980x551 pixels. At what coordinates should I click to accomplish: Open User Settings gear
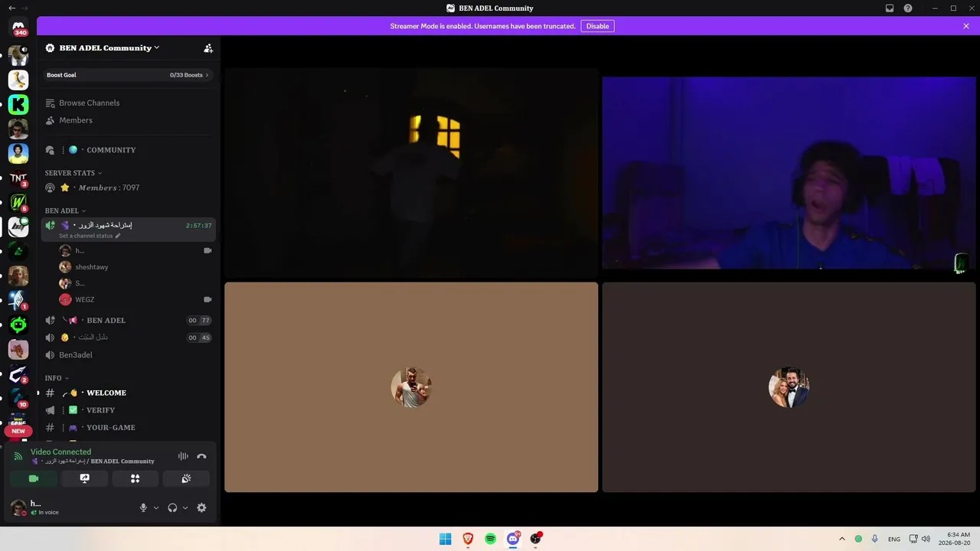point(201,507)
